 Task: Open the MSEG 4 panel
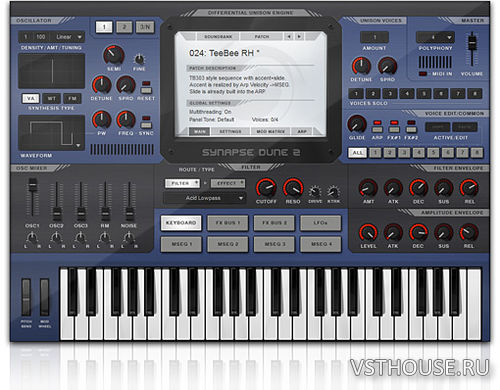(x=321, y=244)
